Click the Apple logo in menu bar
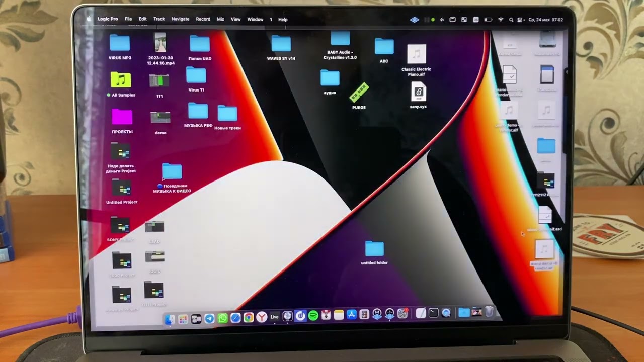The width and height of the screenshot is (644, 362). click(89, 19)
